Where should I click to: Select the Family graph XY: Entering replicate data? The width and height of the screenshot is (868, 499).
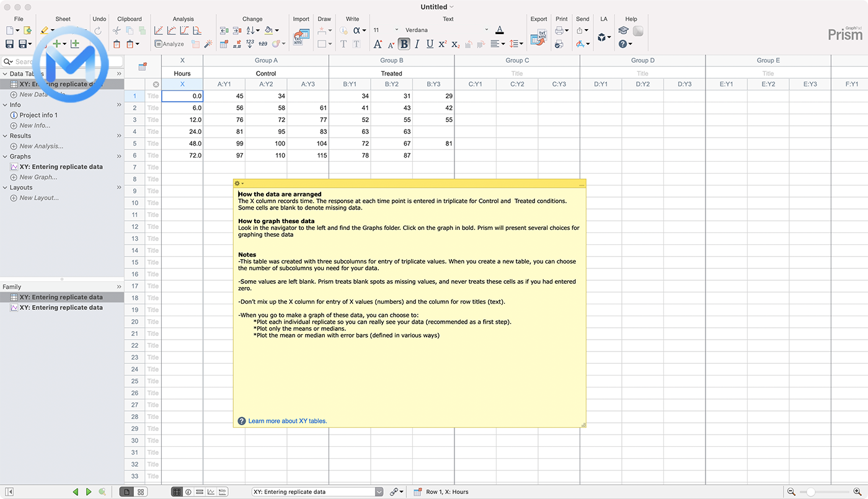click(61, 307)
